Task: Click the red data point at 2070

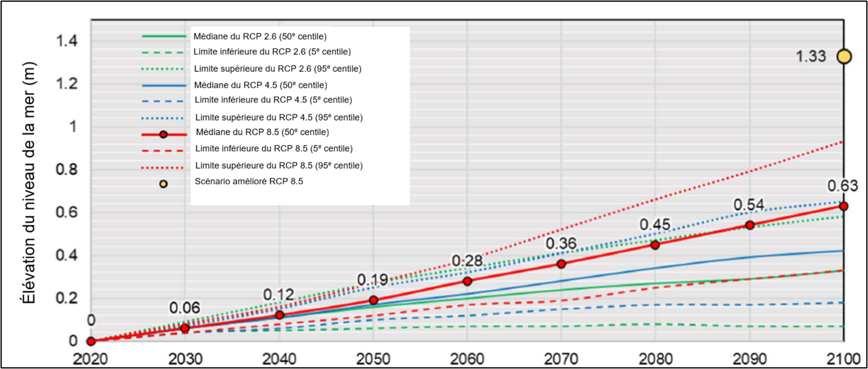Action: 562,264
